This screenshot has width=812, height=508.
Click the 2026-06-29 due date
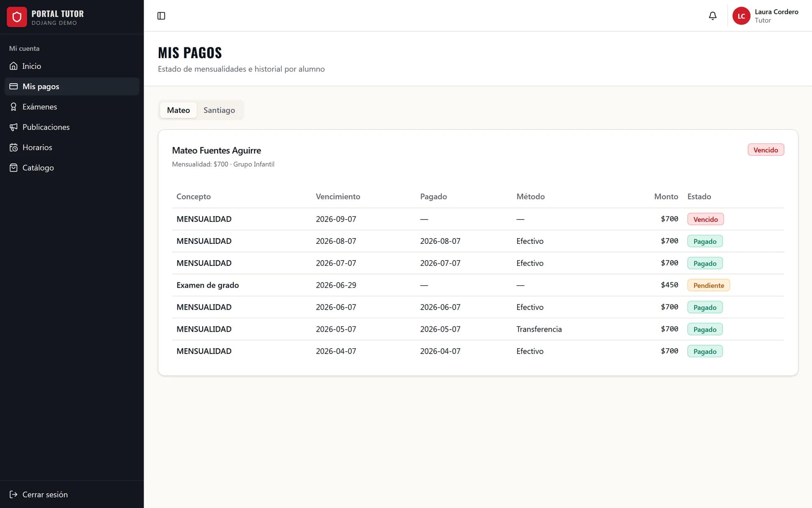[336, 285]
